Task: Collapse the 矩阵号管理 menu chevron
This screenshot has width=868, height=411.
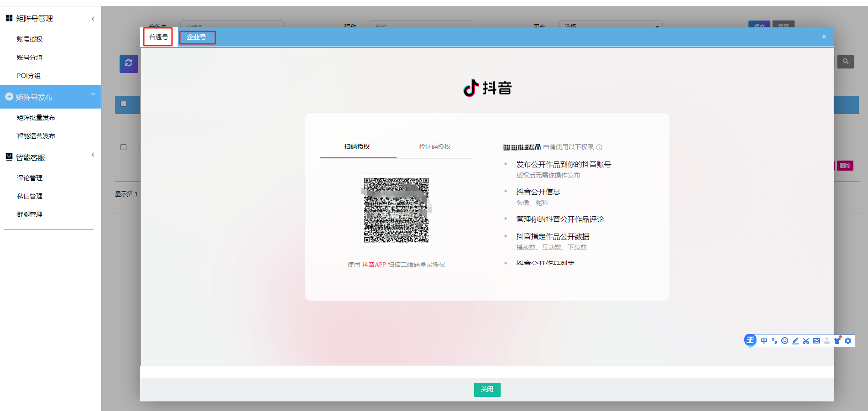Action: 93,18
